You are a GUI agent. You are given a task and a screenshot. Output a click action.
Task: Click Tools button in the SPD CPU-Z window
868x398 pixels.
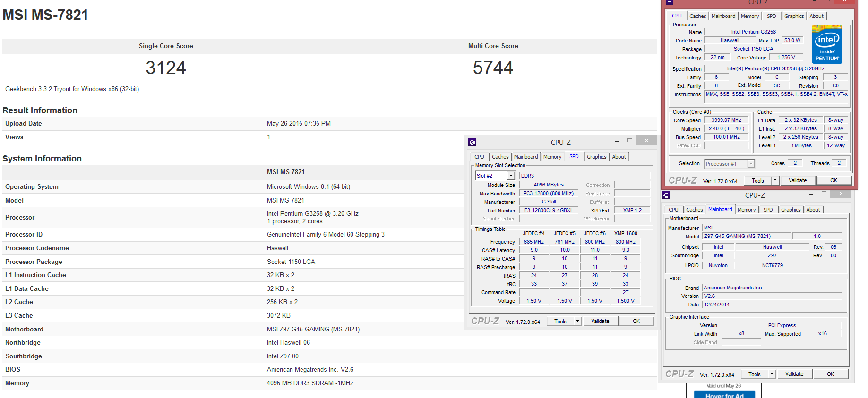coord(560,322)
